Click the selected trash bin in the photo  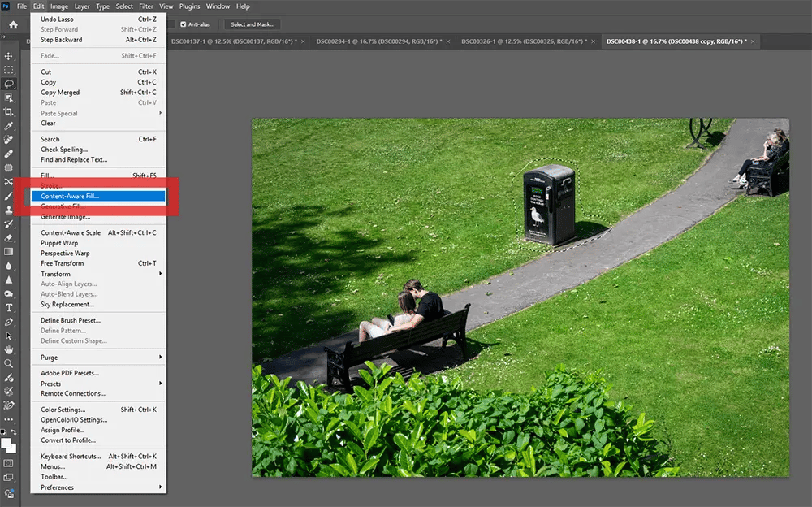pos(549,205)
